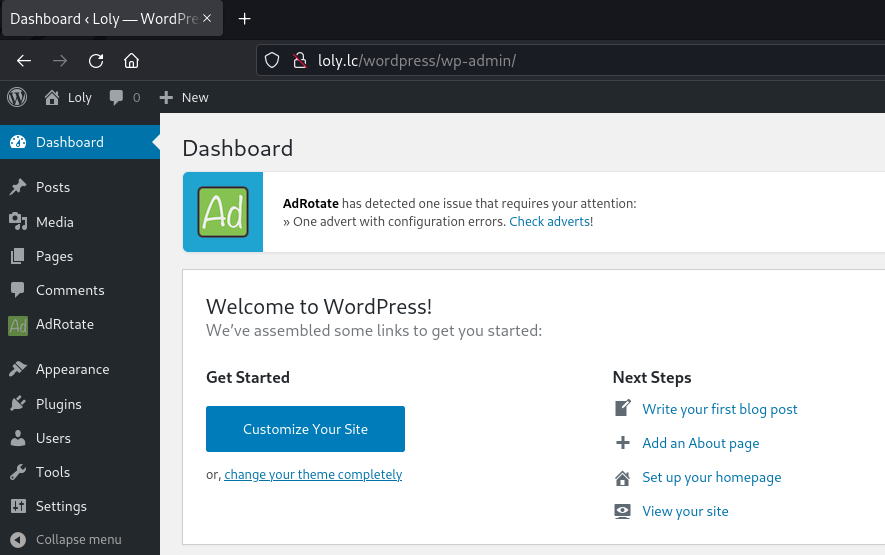Click the Pages icon in sidebar
Image resolution: width=885 pixels, height=555 pixels.
coord(18,256)
